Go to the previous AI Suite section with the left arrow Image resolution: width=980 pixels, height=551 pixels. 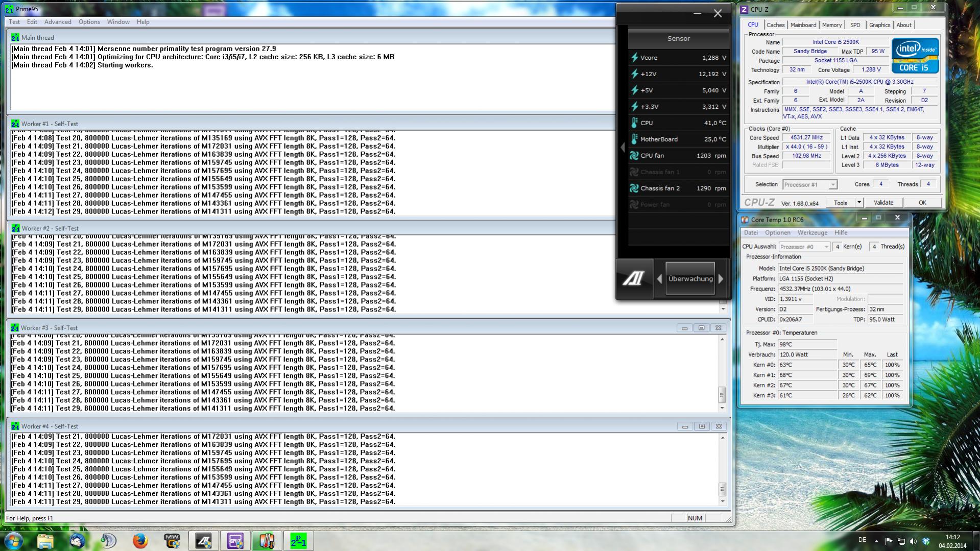[659, 279]
